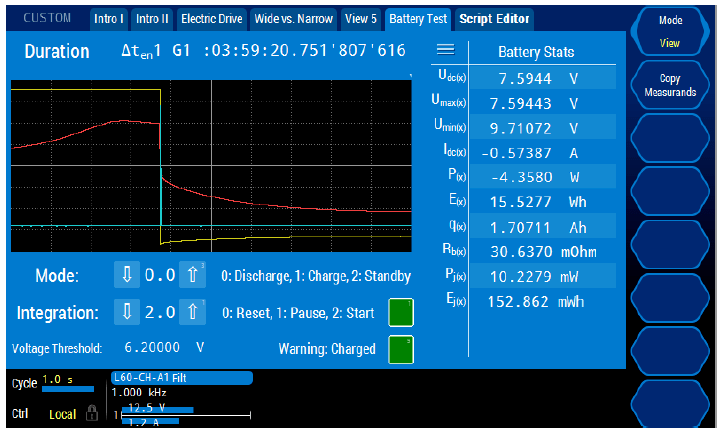
Task: Toggle the green indicator beside Integration options
Action: (x=400, y=312)
